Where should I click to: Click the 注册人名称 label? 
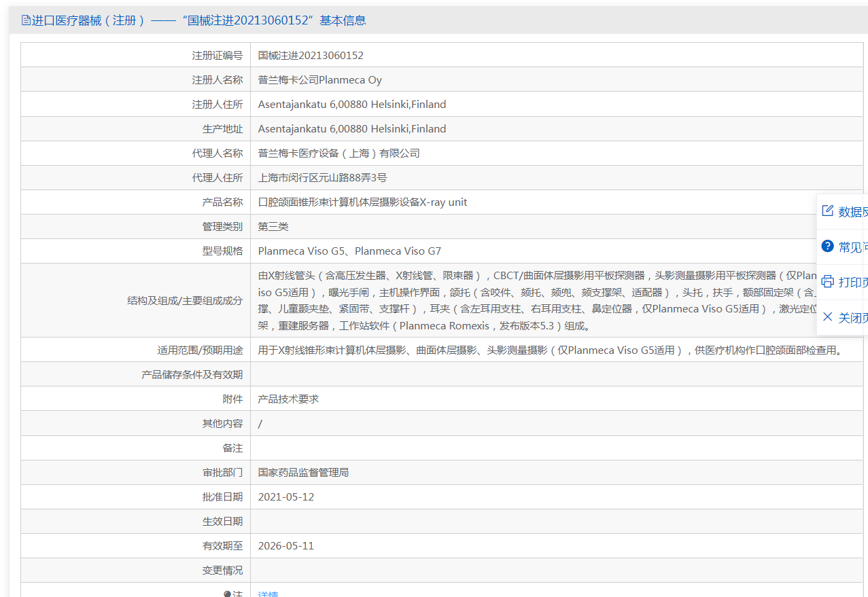[218, 79]
